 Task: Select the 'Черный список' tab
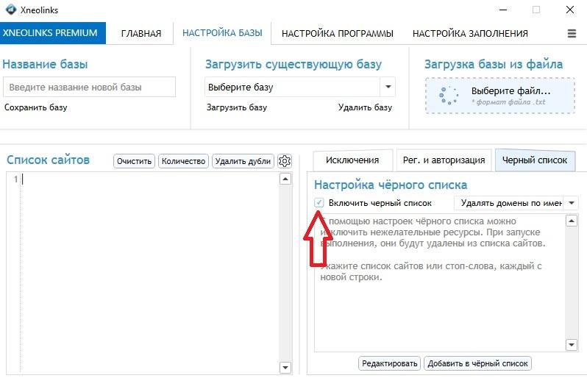pyautogui.click(x=535, y=160)
